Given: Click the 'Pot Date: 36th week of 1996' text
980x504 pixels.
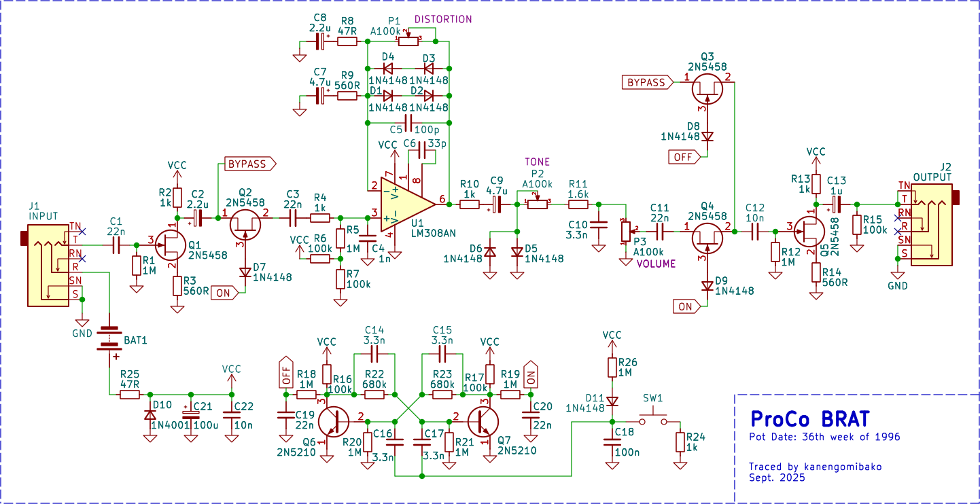Looking at the screenshot, I should (825, 437).
